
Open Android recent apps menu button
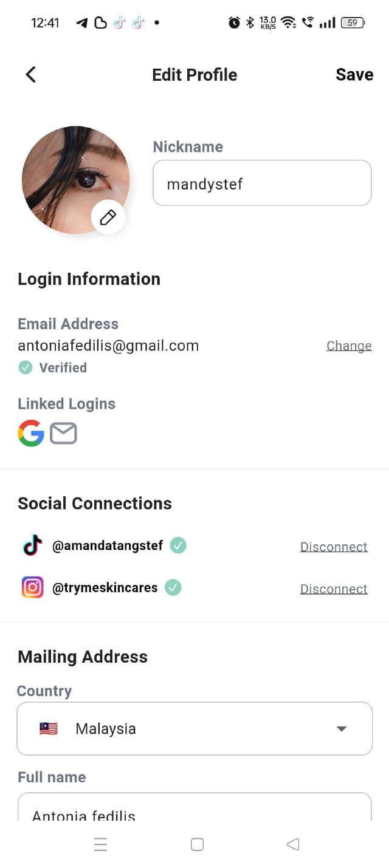(x=101, y=844)
